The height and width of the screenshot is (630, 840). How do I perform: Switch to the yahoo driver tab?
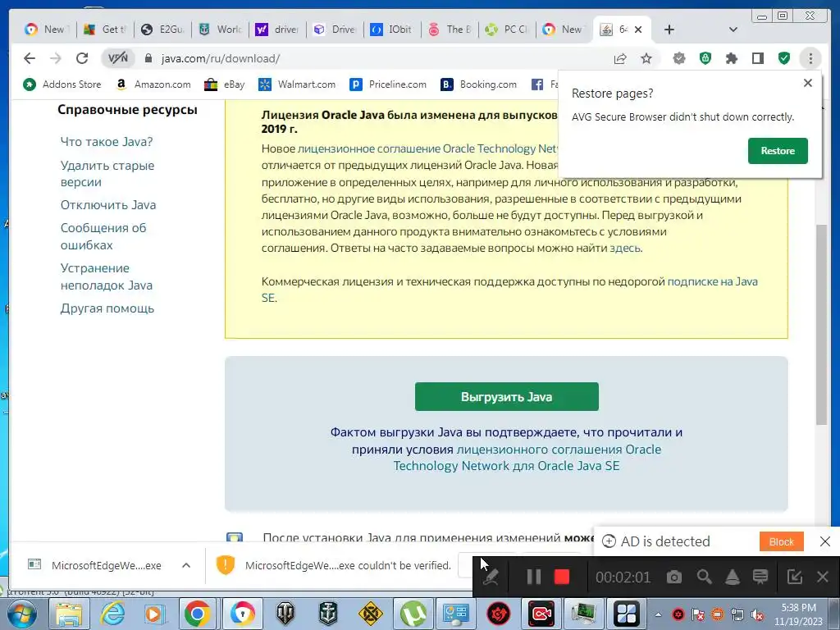(277, 30)
